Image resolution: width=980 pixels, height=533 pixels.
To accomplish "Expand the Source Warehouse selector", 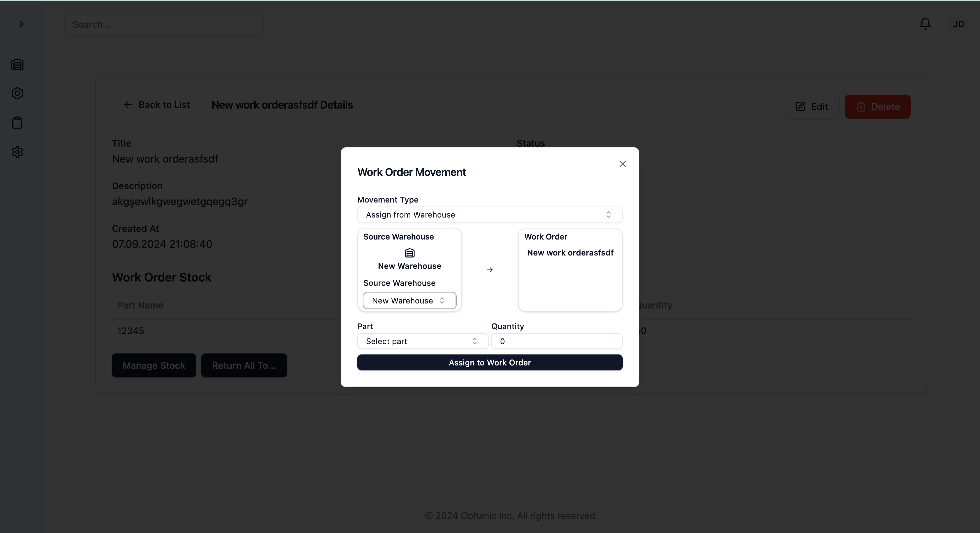I will 409,300.
